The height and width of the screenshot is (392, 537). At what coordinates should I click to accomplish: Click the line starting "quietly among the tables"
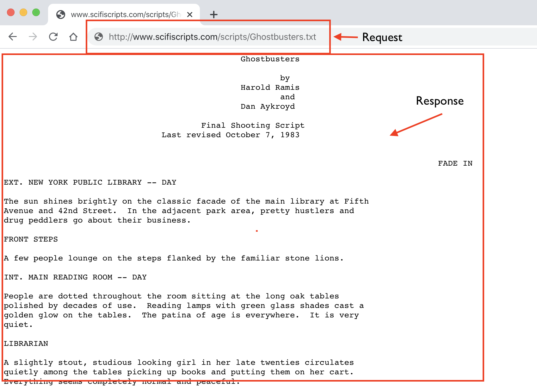click(179, 372)
